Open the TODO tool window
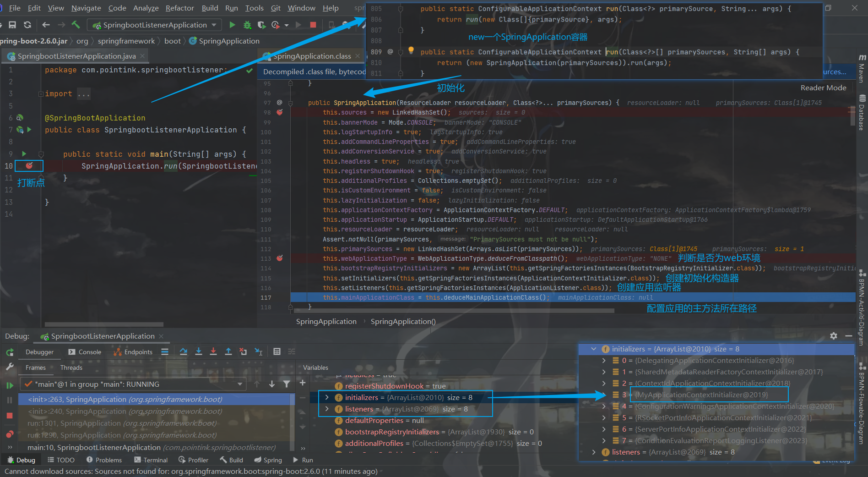The height and width of the screenshot is (477, 868). tap(60, 460)
